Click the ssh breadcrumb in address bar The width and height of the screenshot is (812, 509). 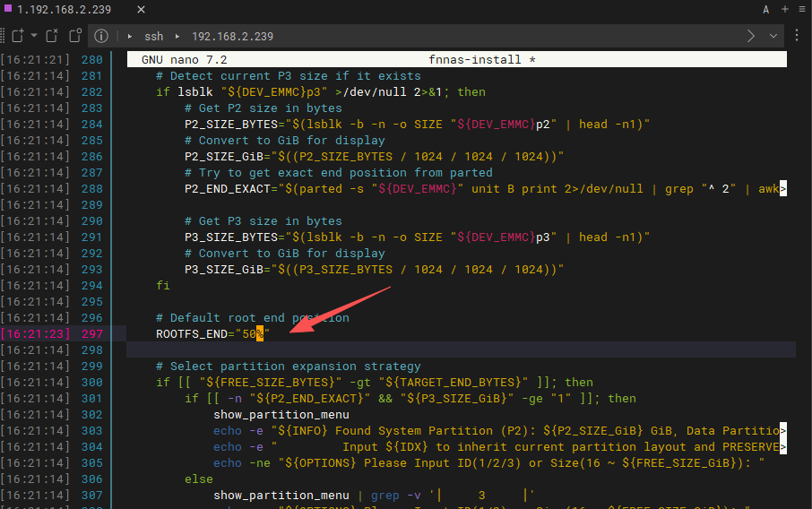pos(153,37)
